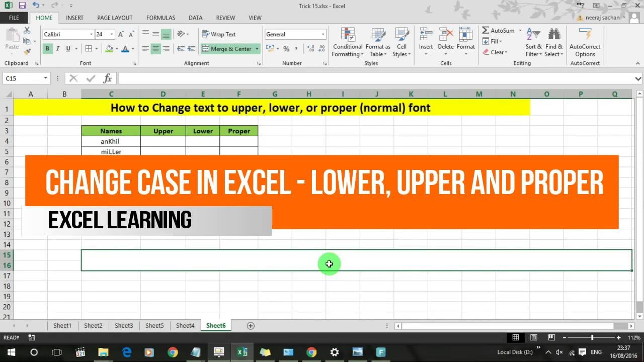Align text right in the cell

click(x=166, y=49)
